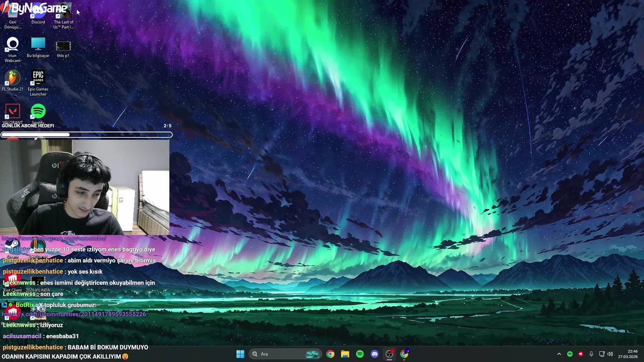The image size is (644, 362).
Task: Click the Ara taskbar search box
Action: (x=286, y=354)
